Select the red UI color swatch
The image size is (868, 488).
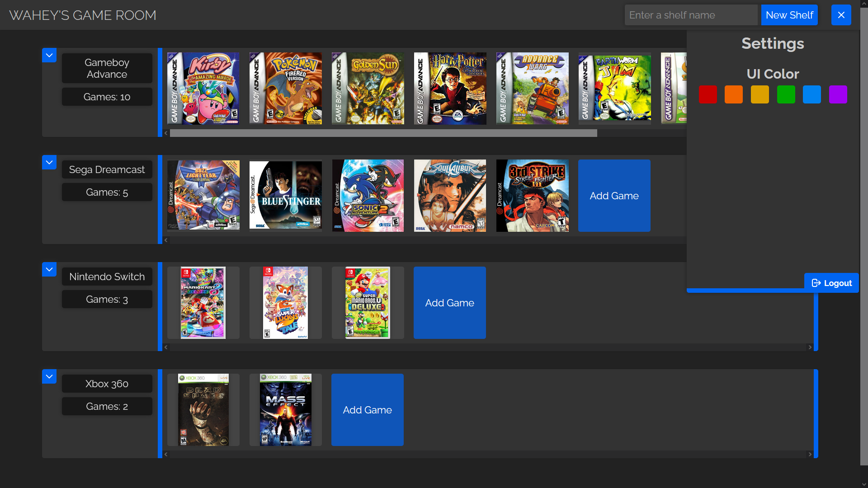pyautogui.click(x=708, y=94)
